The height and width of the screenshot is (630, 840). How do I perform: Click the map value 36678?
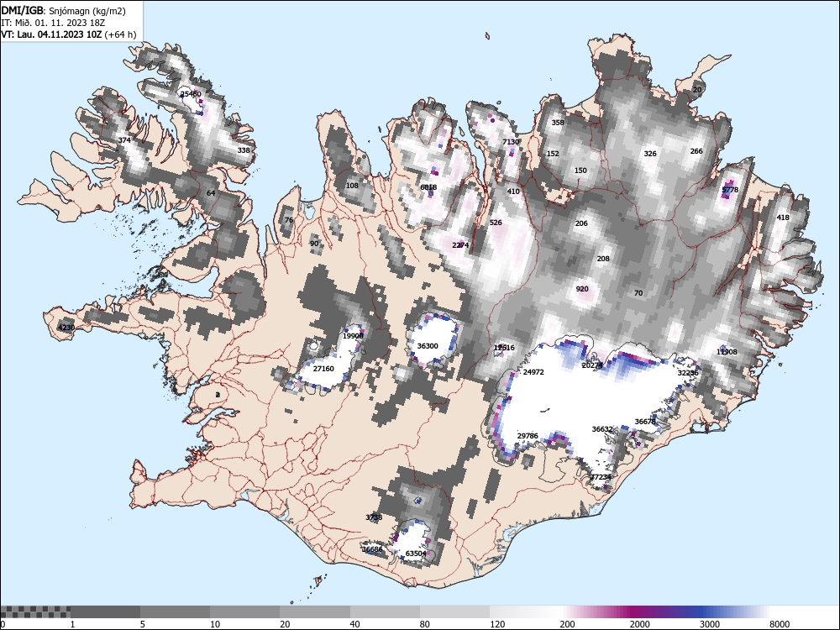pyautogui.click(x=645, y=422)
